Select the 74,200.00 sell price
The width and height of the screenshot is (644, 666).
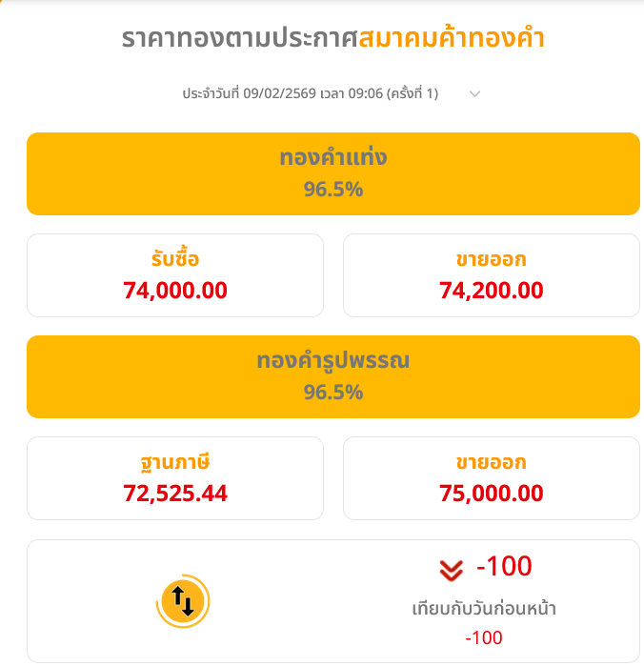[492, 290]
